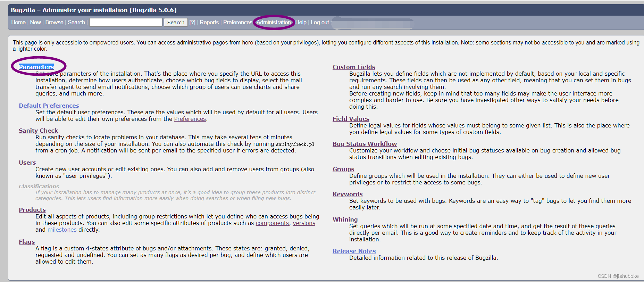
Task: Follow the components link
Action: (272, 223)
